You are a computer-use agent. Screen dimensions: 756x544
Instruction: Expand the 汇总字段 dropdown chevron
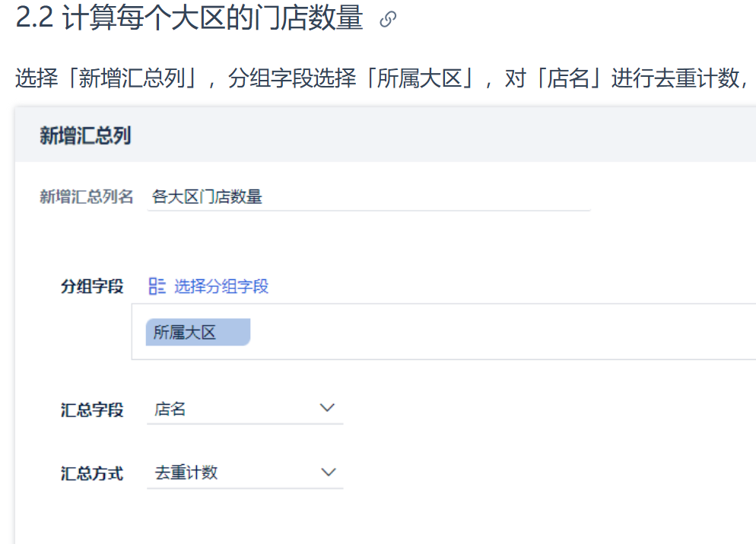pos(327,408)
